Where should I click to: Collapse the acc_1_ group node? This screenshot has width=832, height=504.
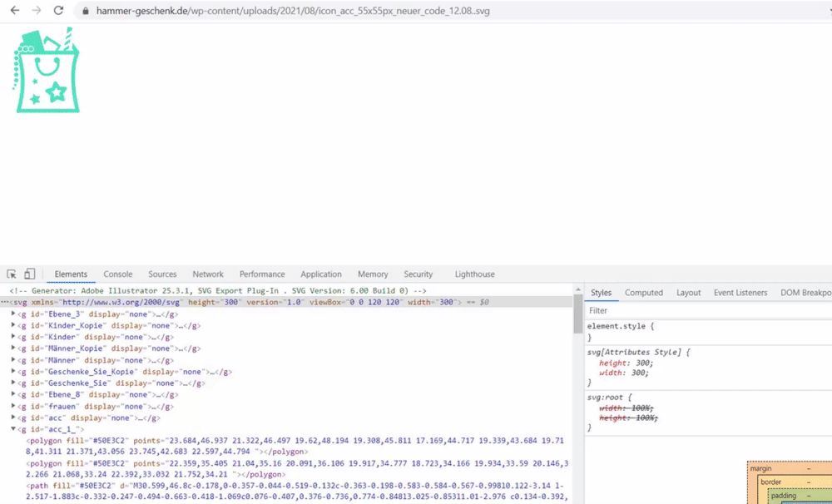pyautogui.click(x=13, y=429)
